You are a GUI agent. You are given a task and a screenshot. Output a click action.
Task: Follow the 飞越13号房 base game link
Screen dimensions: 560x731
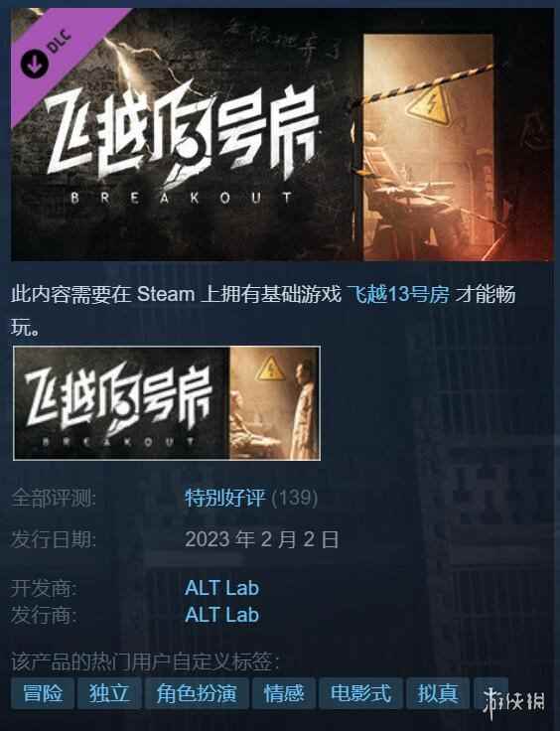[398, 295]
